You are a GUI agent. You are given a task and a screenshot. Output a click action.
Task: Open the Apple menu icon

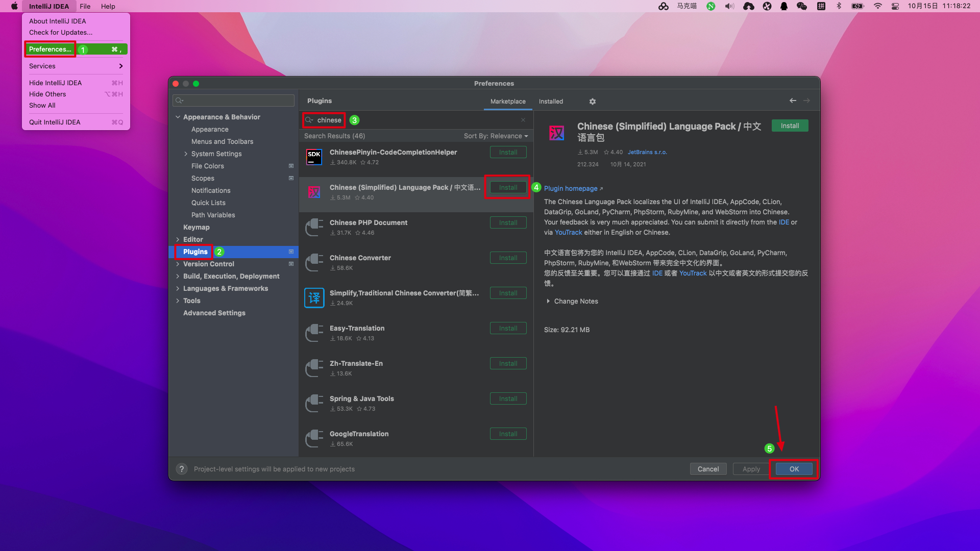click(14, 6)
